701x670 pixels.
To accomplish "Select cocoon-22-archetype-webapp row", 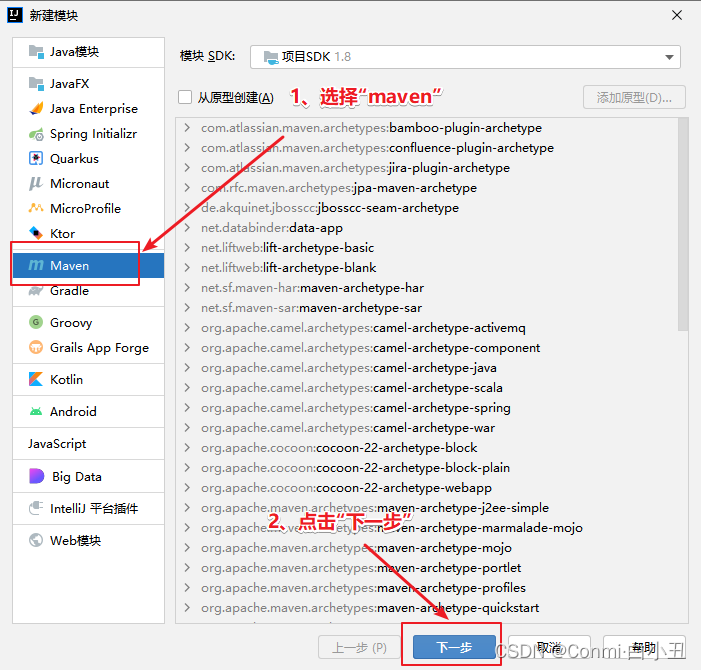I will (x=427, y=488).
